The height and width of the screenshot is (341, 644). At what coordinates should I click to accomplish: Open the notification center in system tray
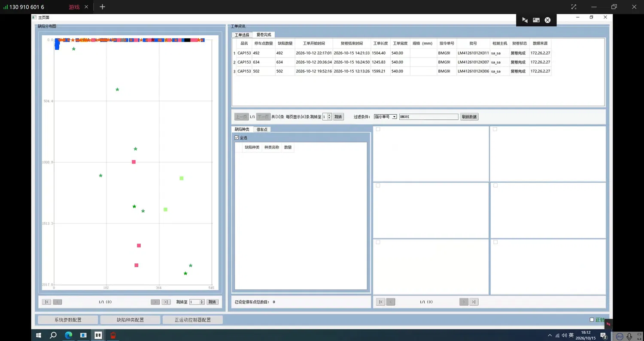[603, 335]
